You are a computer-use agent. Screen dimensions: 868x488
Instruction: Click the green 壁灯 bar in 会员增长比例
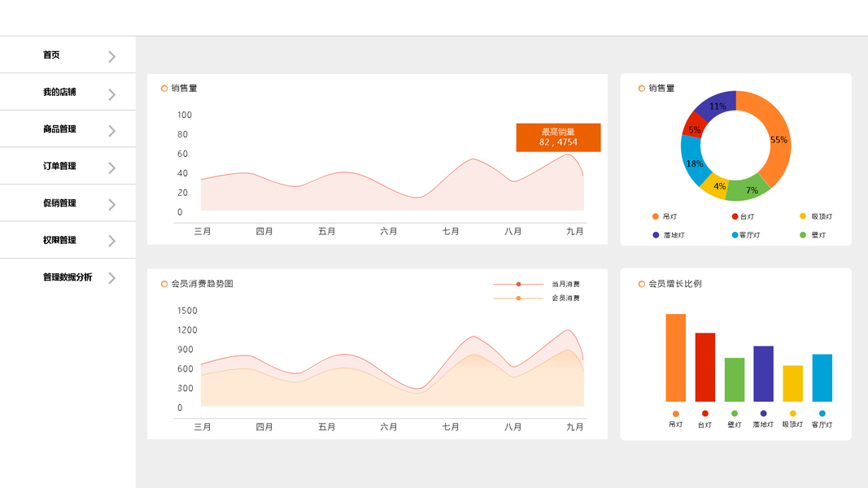[x=734, y=380]
